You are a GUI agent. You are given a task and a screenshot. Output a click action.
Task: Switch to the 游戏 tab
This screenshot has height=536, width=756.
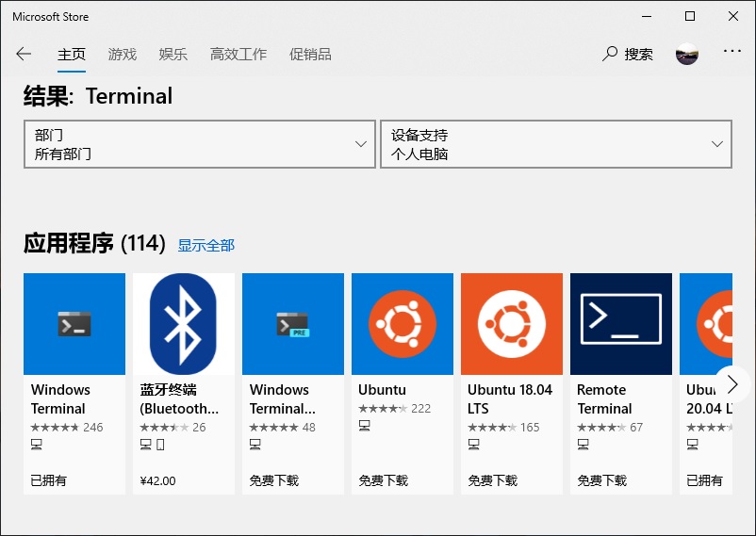123,54
